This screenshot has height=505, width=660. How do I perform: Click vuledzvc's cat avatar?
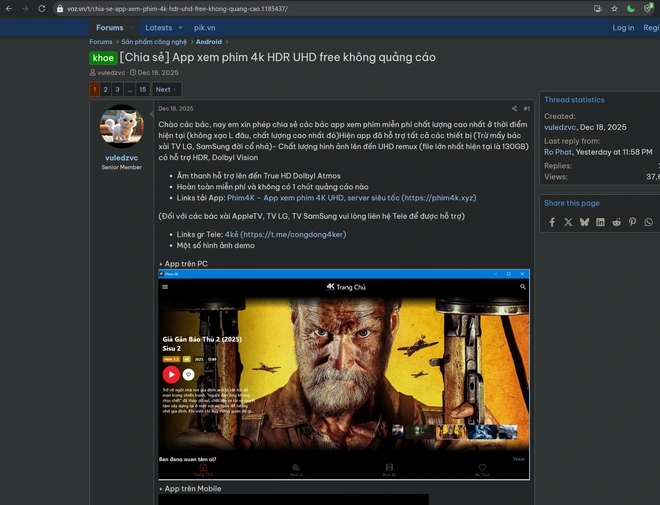point(122,126)
